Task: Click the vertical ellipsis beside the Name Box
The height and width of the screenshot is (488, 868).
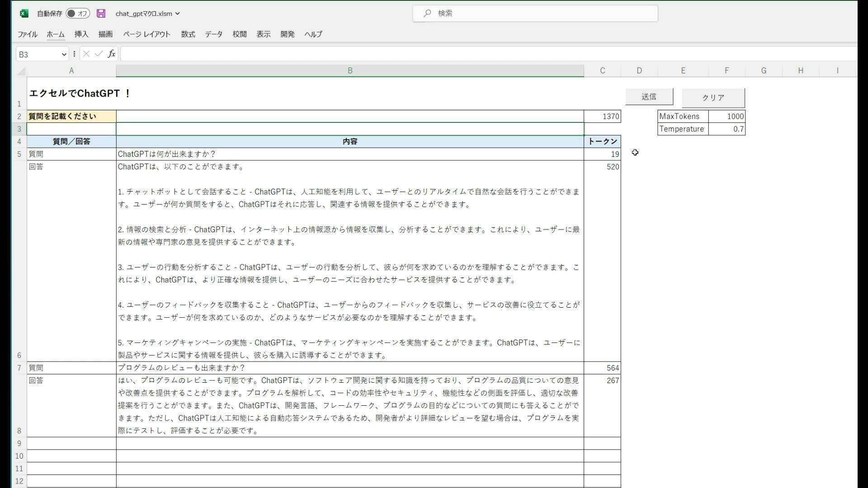Action: pos(74,54)
